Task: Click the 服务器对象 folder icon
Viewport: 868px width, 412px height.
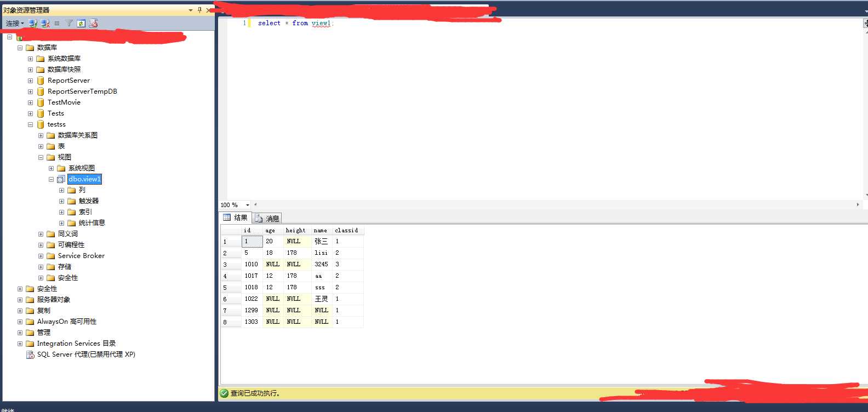Action: pos(30,300)
